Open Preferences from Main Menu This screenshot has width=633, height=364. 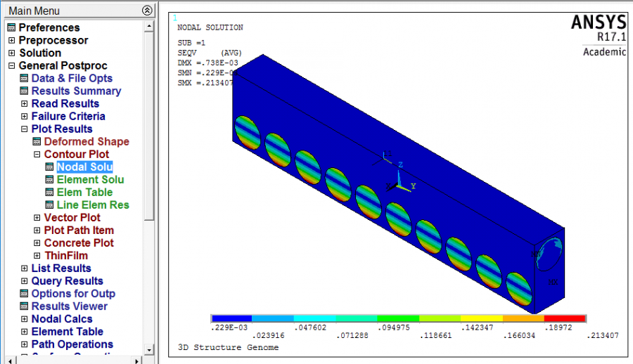(49, 27)
